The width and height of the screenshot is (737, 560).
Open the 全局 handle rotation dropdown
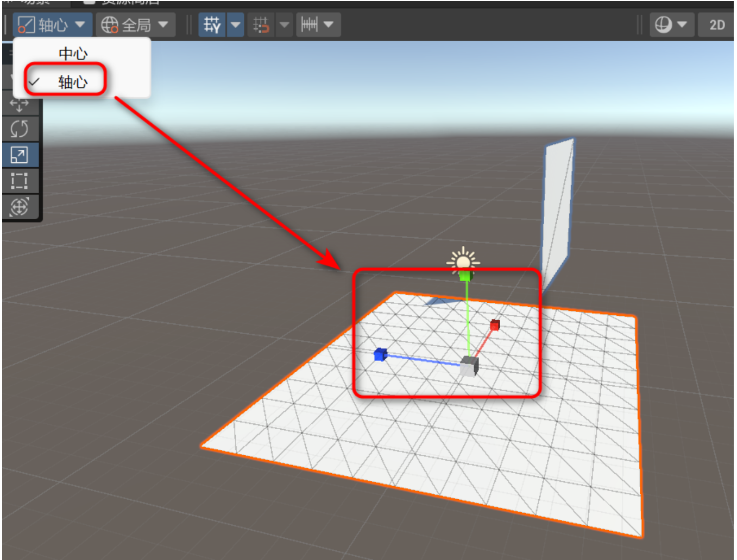pos(135,25)
